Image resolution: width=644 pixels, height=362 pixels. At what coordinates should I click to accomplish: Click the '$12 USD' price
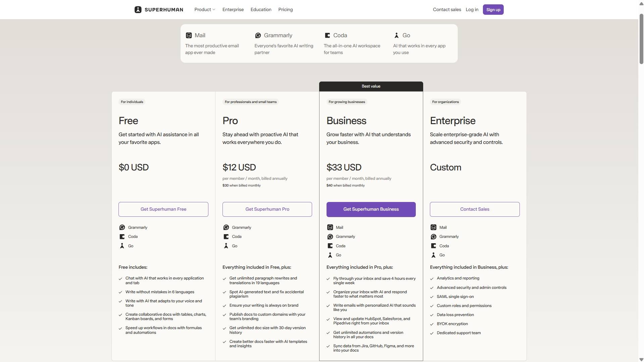pyautogui.click(x=239, y=167)
